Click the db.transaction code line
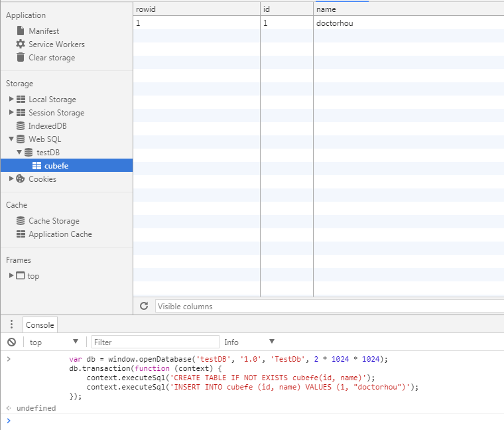The image size is (504, 430). point(145,368)
